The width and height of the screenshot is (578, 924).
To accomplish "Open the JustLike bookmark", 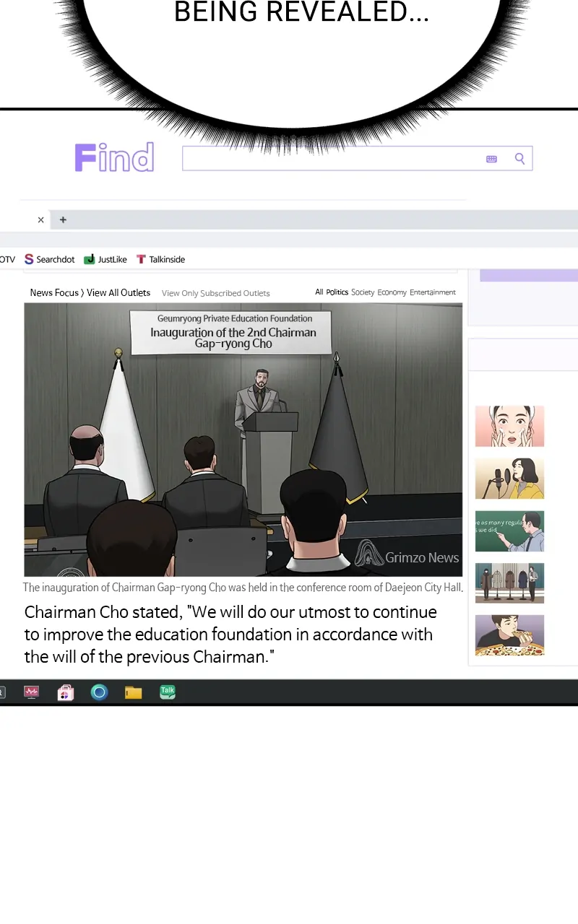I will [105, 259].
